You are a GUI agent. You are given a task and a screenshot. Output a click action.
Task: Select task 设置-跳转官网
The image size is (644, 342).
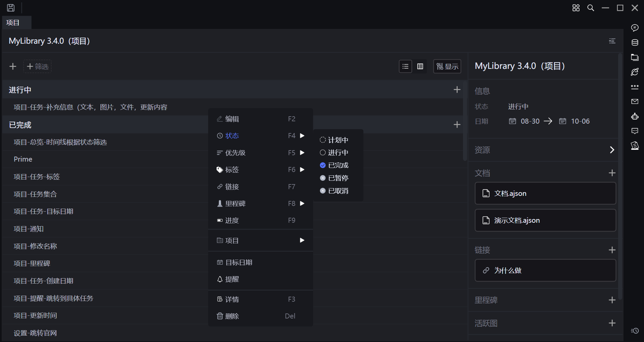35,333
